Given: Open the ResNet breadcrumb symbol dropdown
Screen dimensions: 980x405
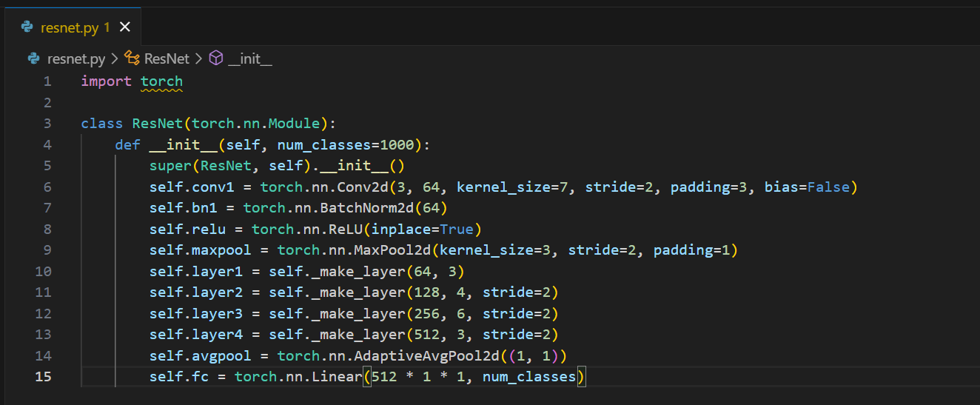Looking at the screenshot, I should tap(167, 58).
